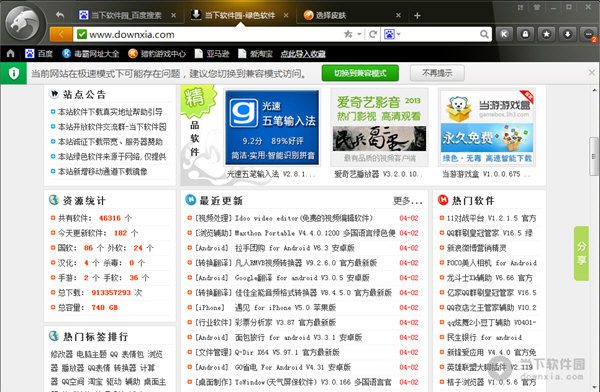Click the leopard browser logo button
600x392 pixels.
click(24, 23)
